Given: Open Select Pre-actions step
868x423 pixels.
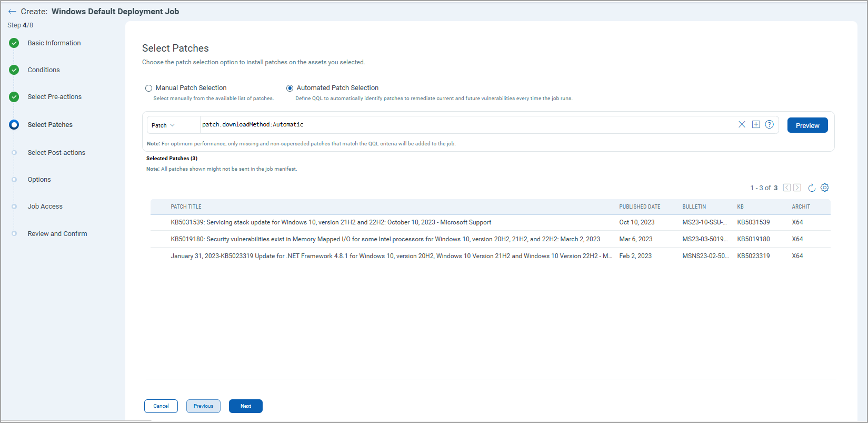Looking at the screenshot, I should coord(55,97).
